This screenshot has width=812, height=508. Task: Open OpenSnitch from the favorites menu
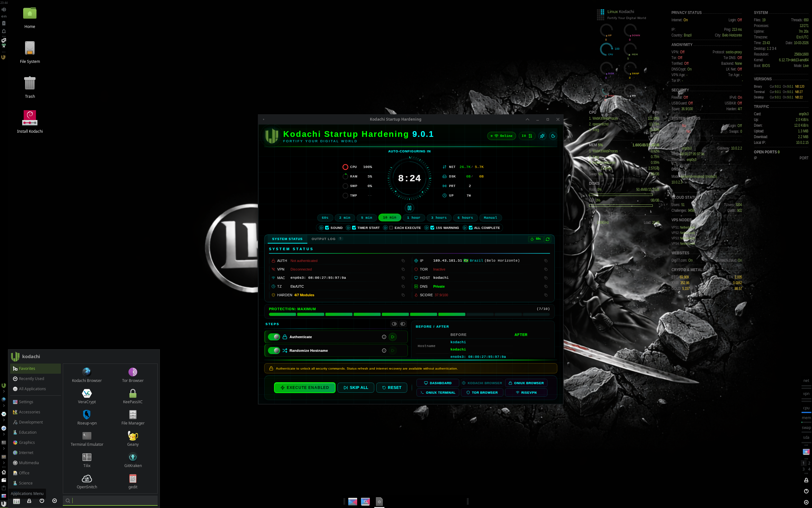click(x=87, y=481)
